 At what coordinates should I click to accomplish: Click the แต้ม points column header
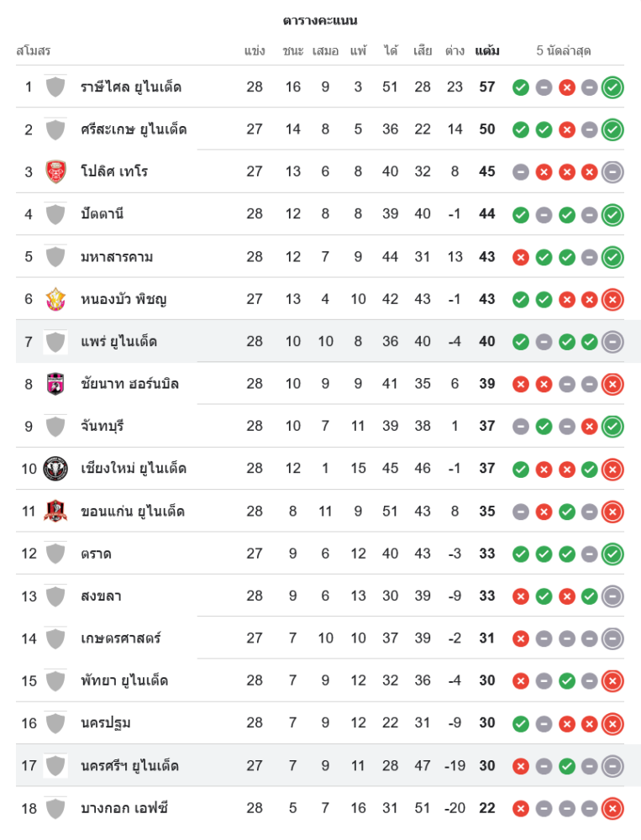click(487, 50)
